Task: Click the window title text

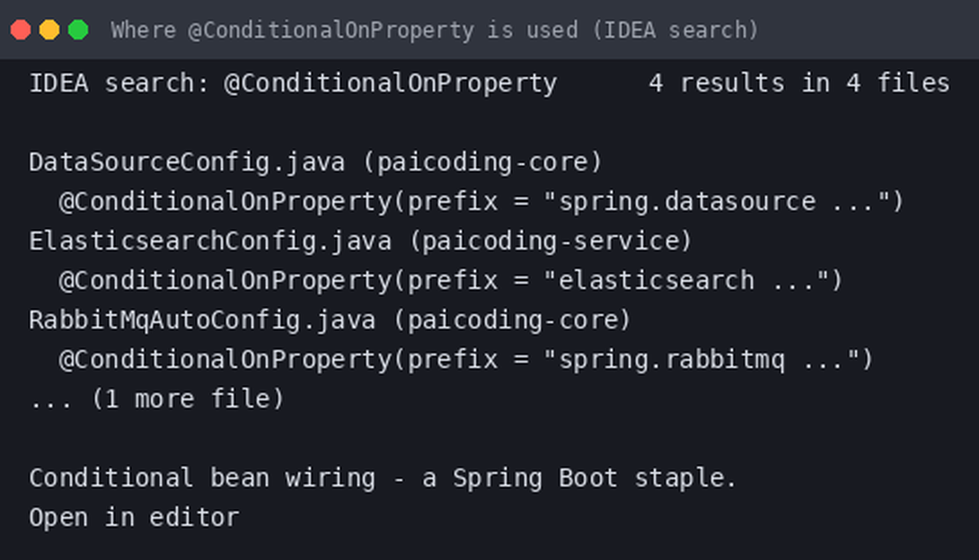Action: coord(435,30)
